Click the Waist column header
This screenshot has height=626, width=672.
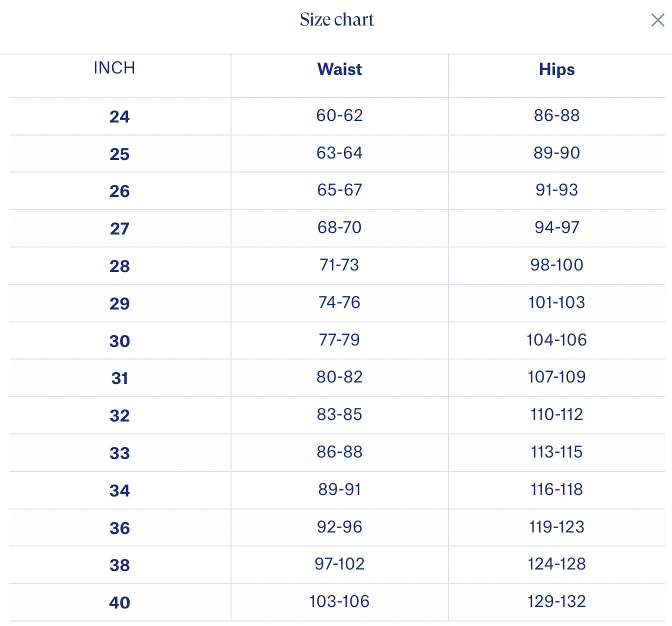[339, 69]
